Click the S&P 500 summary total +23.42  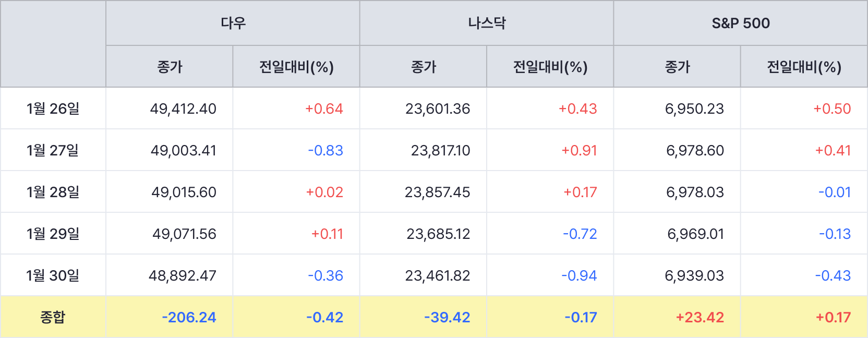click(x=700, y=317)
